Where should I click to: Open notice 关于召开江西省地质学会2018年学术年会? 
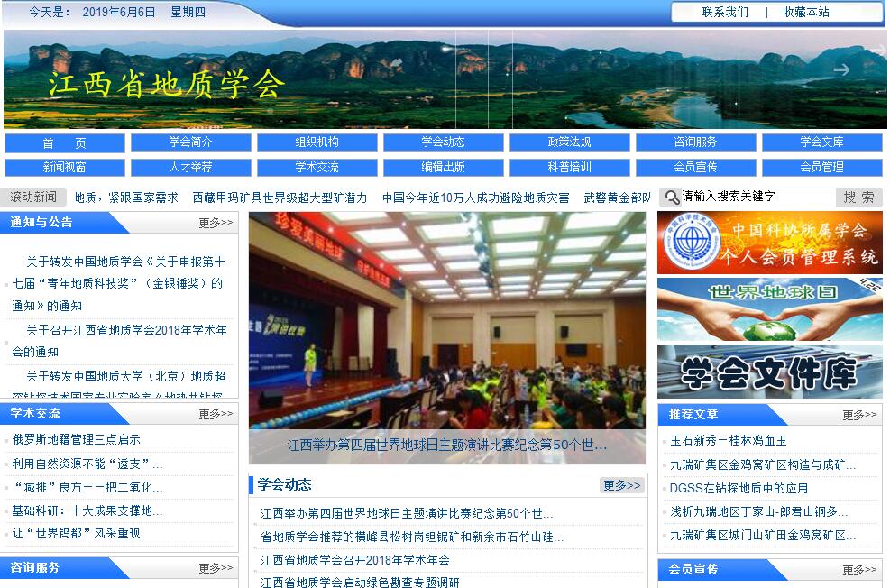(120, 341)
